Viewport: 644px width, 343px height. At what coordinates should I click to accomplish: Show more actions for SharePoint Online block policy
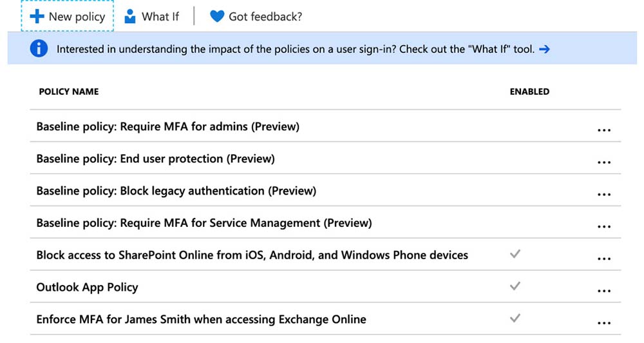pyautogui.click(x=603, y=259)
